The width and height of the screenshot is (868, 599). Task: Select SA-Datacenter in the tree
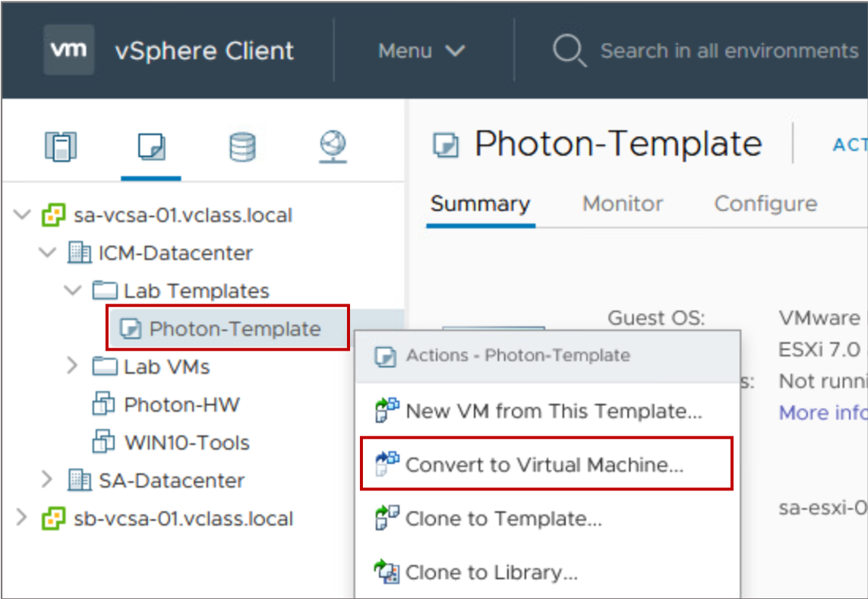(172, 480)
